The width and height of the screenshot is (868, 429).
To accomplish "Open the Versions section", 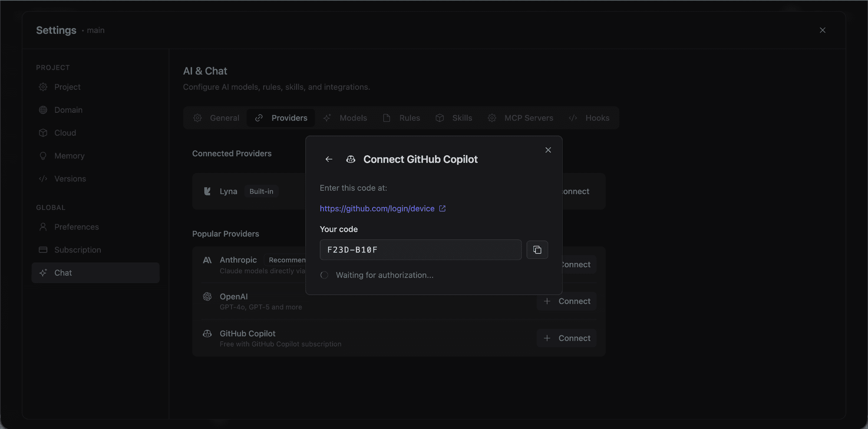I will pos(69,178).
